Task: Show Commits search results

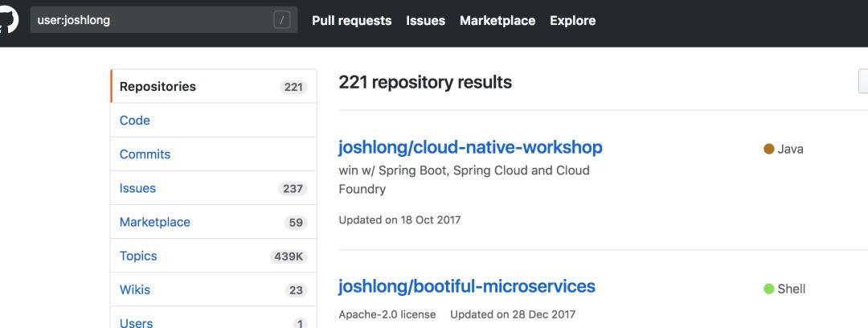Action: click(145, 154)
